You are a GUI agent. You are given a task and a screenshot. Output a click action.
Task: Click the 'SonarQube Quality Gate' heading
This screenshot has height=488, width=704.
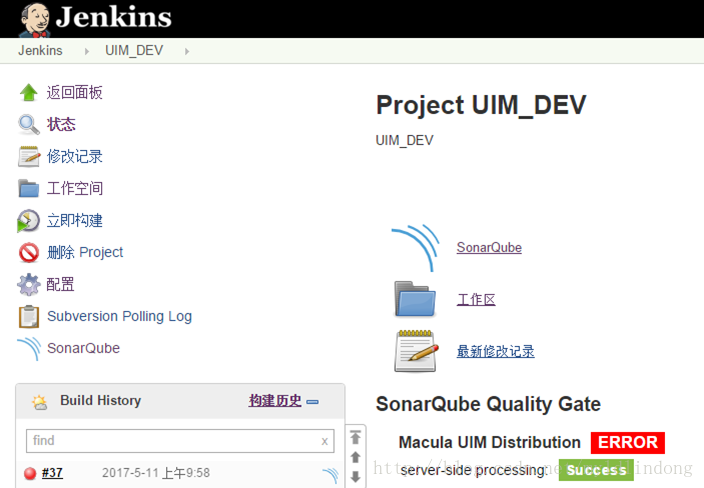488,404
